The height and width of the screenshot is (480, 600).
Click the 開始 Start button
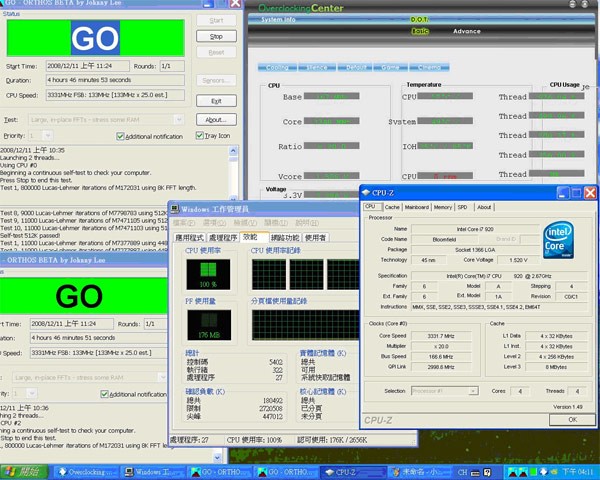point(24,472)
